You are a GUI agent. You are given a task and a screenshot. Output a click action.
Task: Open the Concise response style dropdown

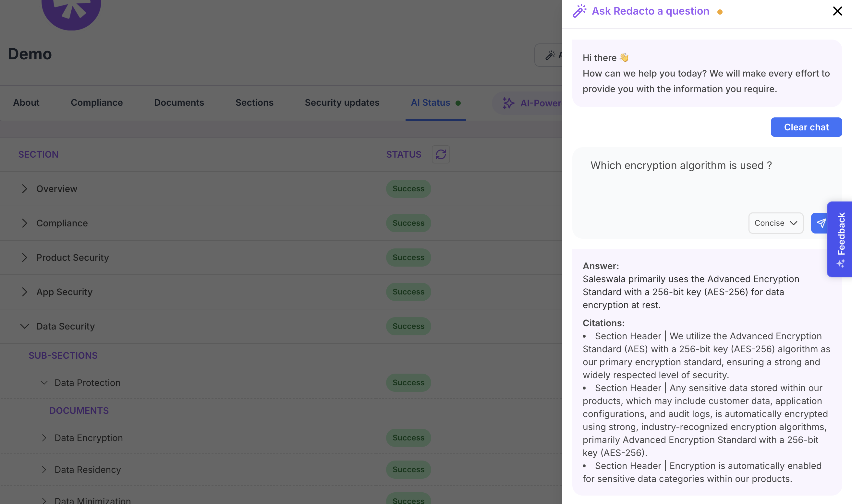point(775,223)
